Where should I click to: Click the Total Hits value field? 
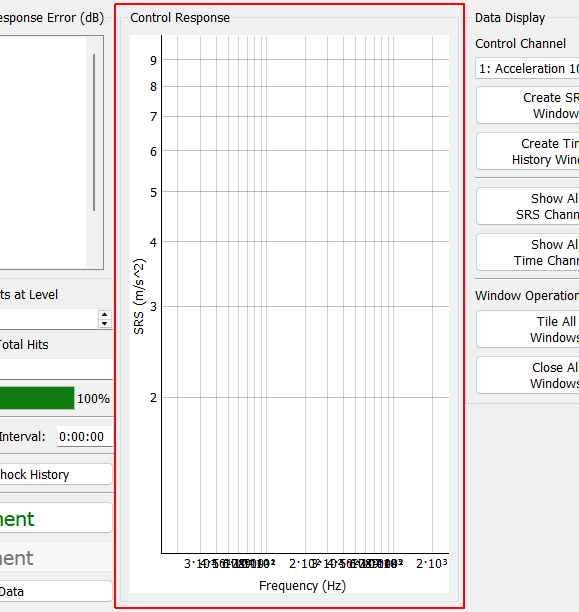click(x=56, y=369)
